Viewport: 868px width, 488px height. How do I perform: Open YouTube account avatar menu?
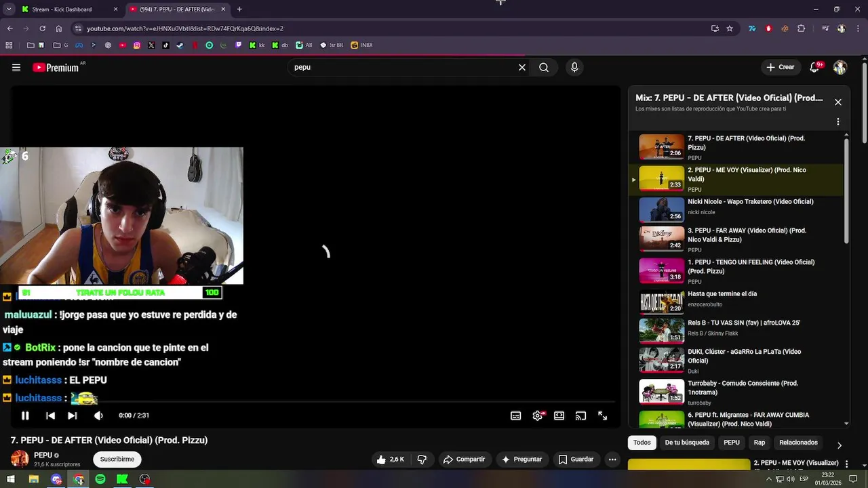[x=840, y=67]
